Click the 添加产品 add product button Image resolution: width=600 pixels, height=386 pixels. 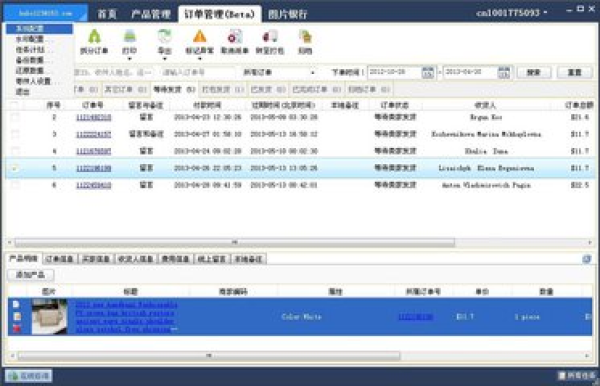click(31, 275)
